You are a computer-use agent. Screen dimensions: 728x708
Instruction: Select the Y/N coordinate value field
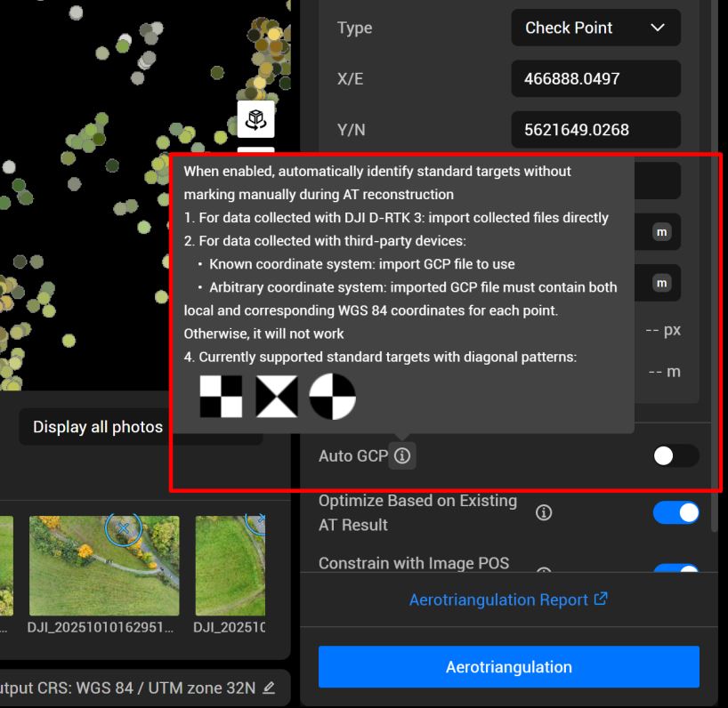595,130
